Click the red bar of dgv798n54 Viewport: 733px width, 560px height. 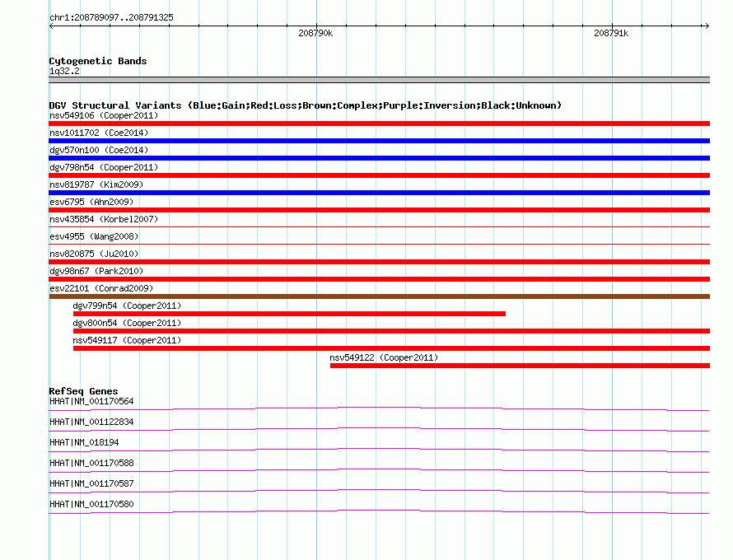[379, 175]
